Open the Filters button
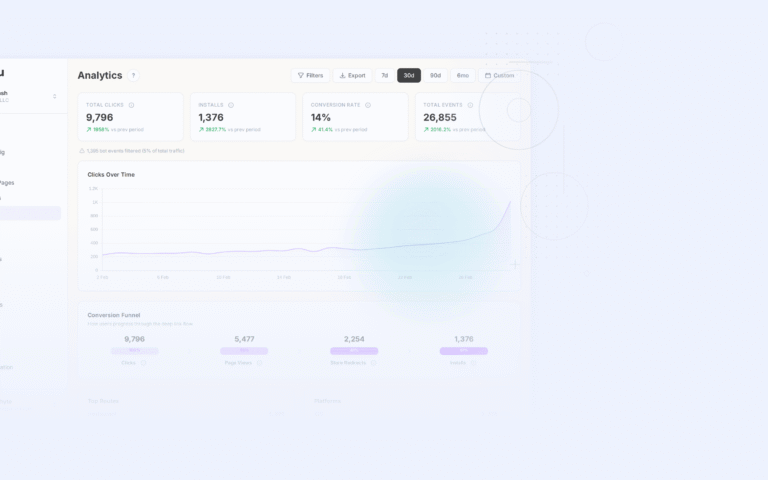Image resolution: width=768 pixels, height=480 pixels. pos(311,75)
